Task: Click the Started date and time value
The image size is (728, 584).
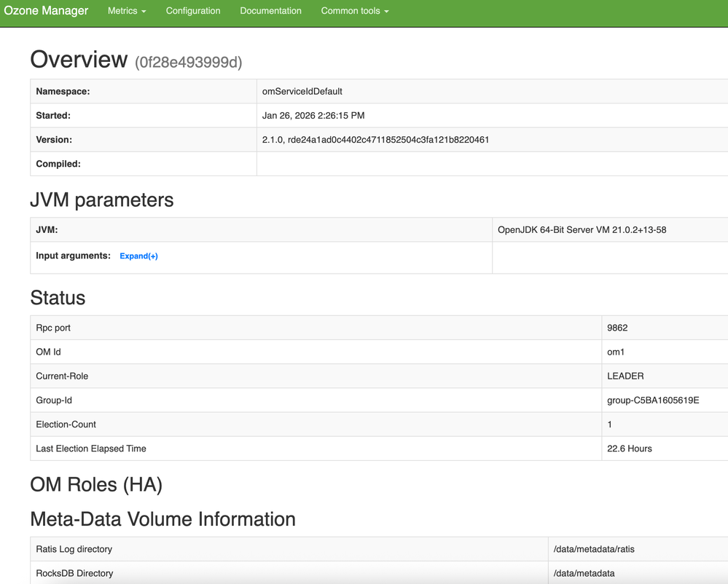Action: pyautogui.click(x=313, y=116)
